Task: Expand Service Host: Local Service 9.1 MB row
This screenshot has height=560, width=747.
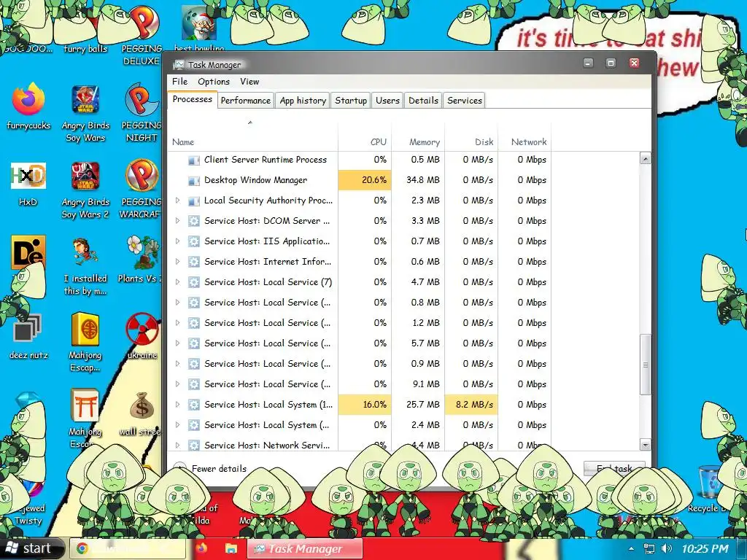Action: click(178, 384)
